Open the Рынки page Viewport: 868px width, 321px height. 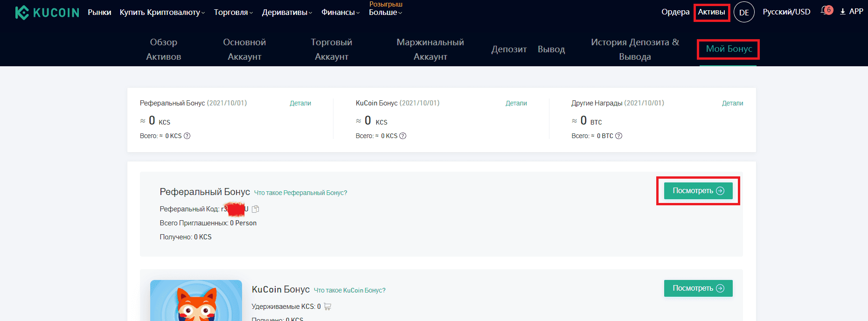(99, 13)
